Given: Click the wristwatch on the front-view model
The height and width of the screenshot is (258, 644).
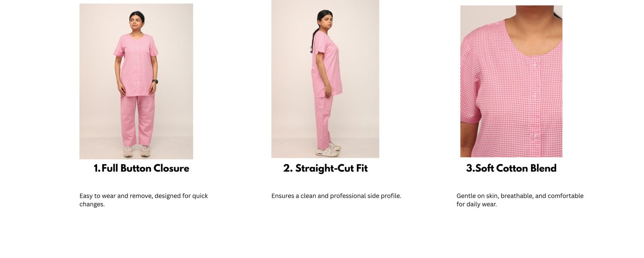Looking at the screenshot, I should point(155,81).
